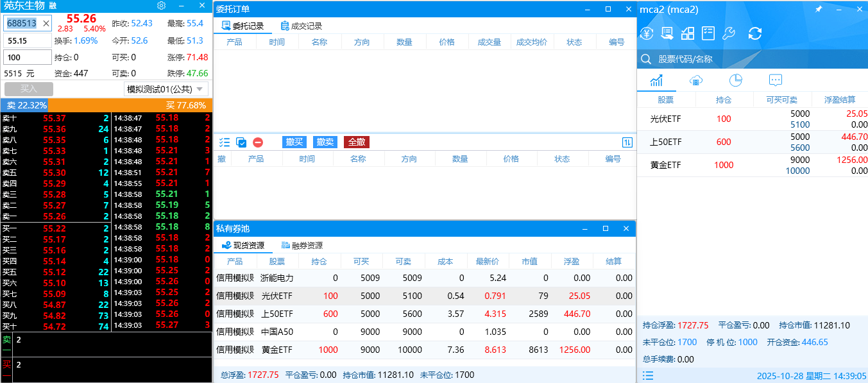Open settings with the wrench icon
This screenshot has height=383, width=868.
[x=729, y=33]
